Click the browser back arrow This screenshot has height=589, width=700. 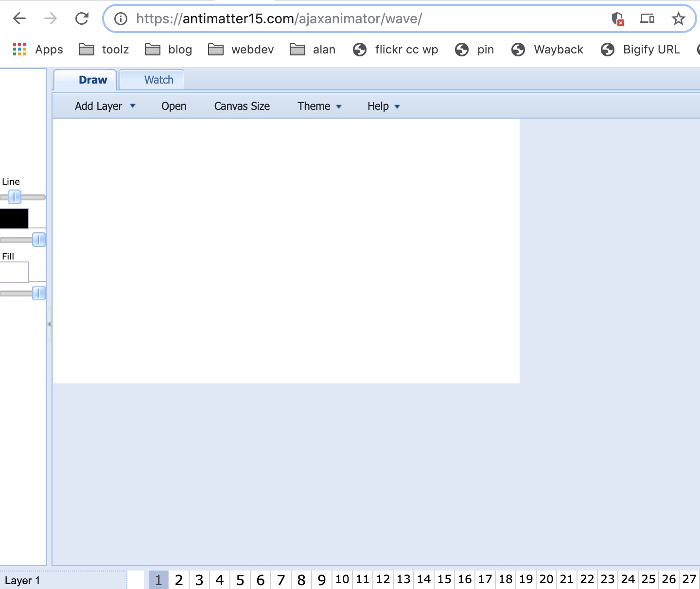pyautogui.click(x=19, y=18)
